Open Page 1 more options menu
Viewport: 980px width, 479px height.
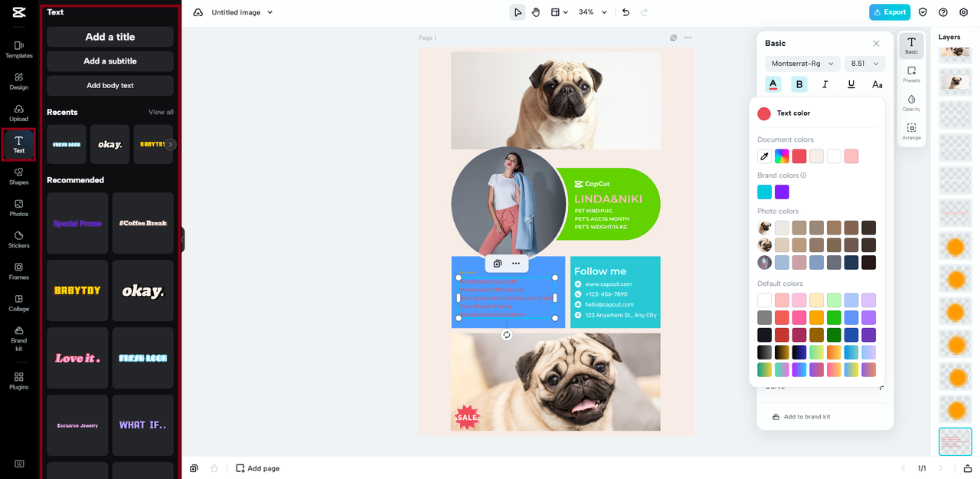point(688,38)
